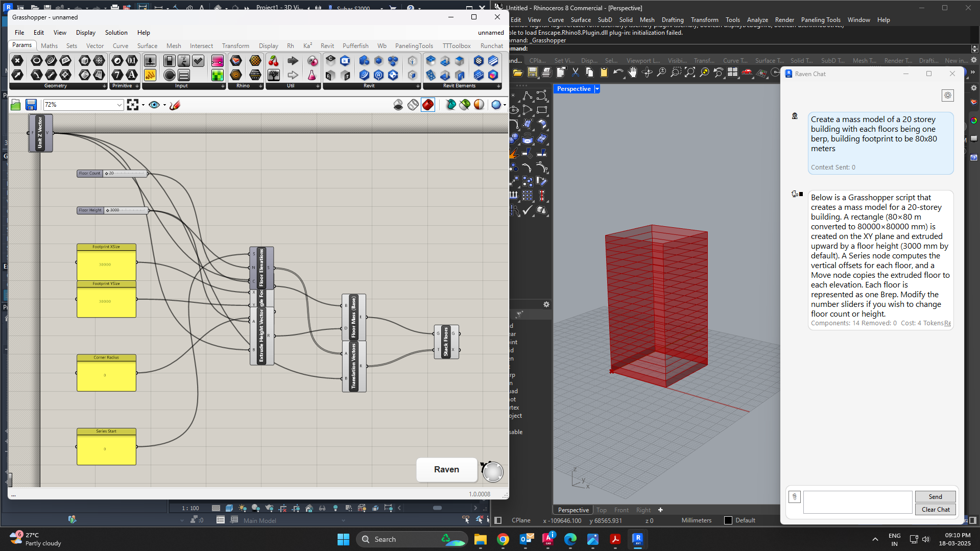Toggle no-preview display mode in Grasshopper
The image size is (980, 551).
pyautogui.click(x=398, y=105)
